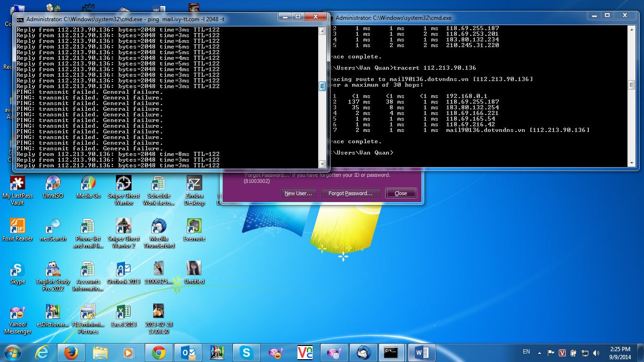Launch Outlook 2013 desktop shortcut
This screenshot has height=362, width=644.
pos(124,272)
